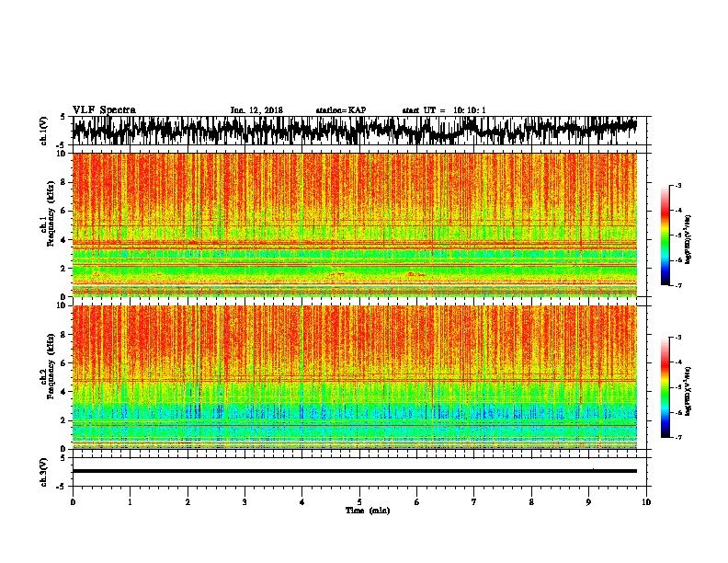Click time axis tick label "4"
This screenshot has width=728, height=563.
click(301, 502)
